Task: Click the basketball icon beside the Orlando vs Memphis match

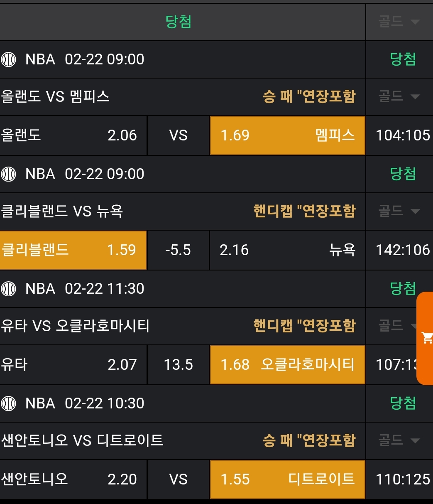Action: pos(8,59)
